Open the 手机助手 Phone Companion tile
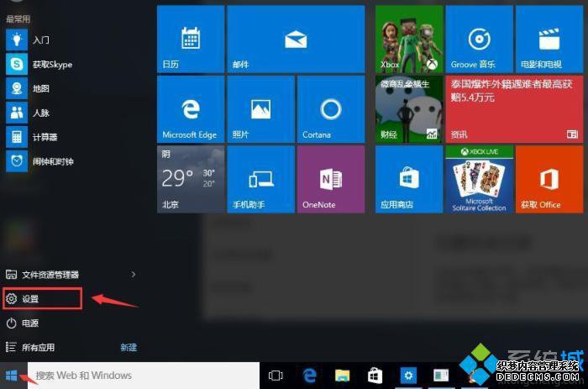The height and width of the screenshot is (389, 588). 260,179
